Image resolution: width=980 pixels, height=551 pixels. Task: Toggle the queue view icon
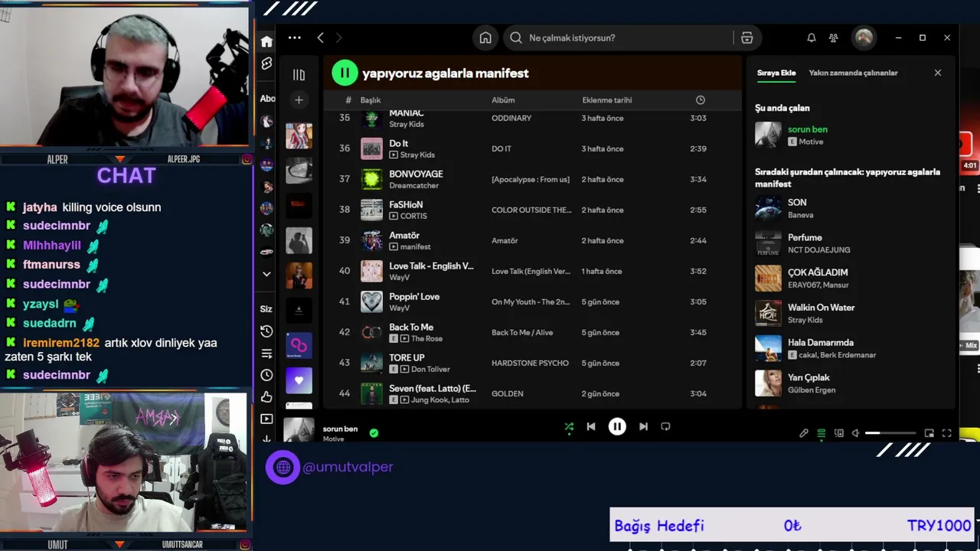click(x=822, y=433)
